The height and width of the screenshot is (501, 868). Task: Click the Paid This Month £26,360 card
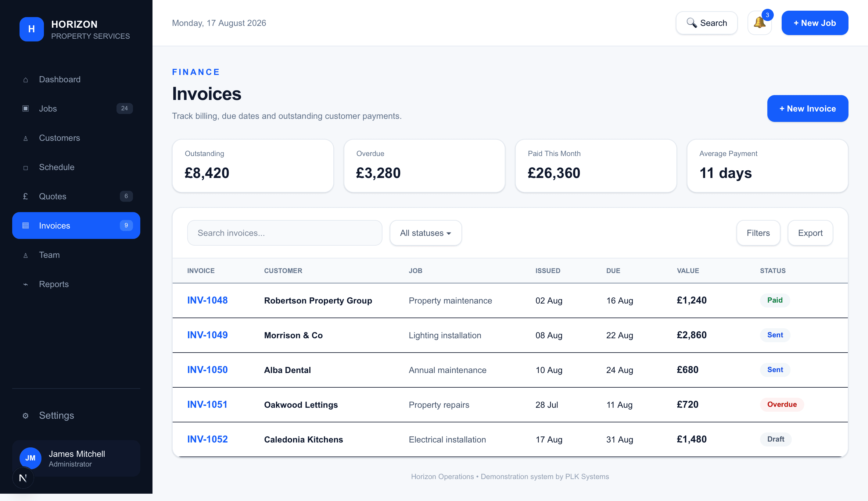click(596, 166)
